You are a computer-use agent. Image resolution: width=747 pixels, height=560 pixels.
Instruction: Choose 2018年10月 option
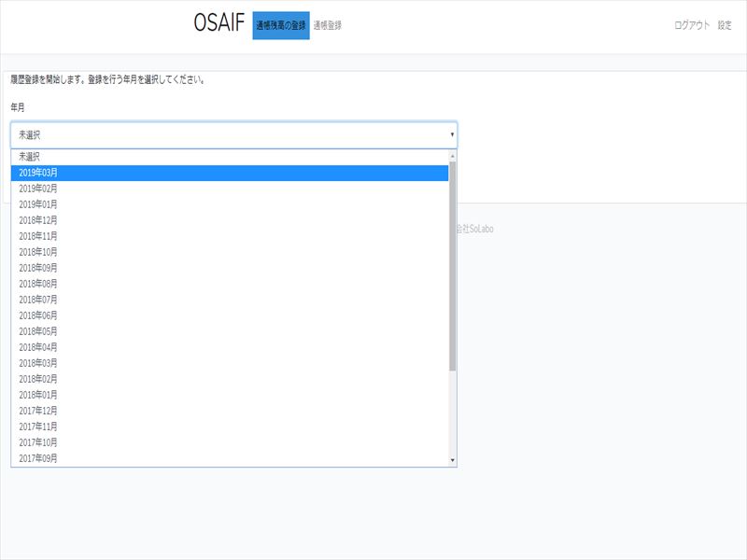[230, 252]
